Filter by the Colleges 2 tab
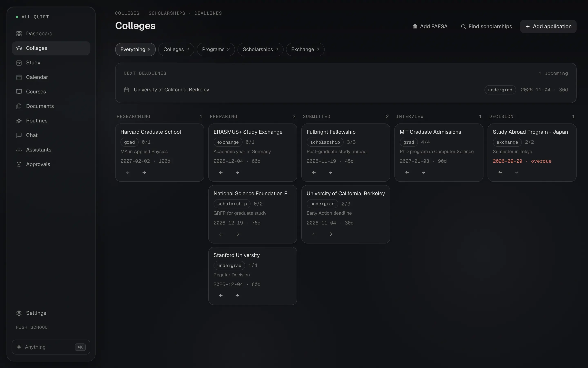588x368 pixels. point(176,49)
